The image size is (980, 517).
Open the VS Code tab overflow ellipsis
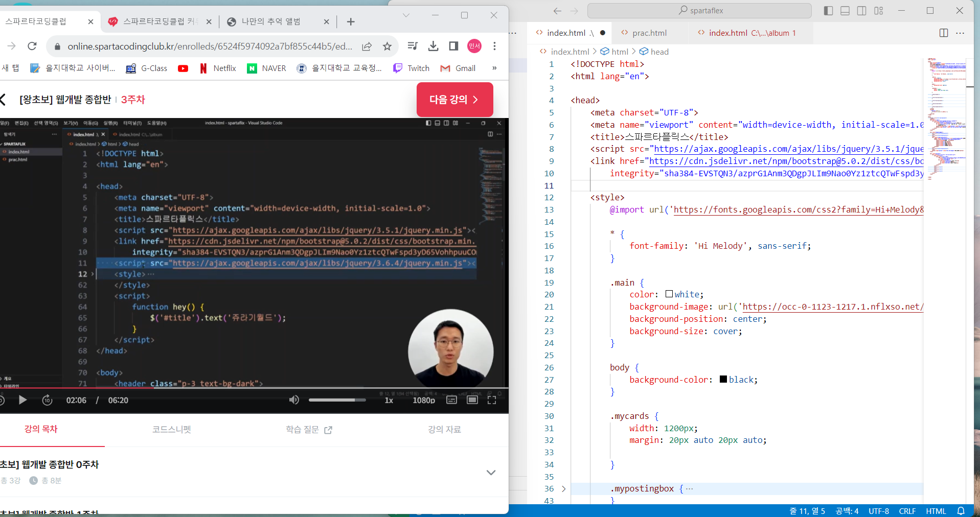click(x=513, y=33)
